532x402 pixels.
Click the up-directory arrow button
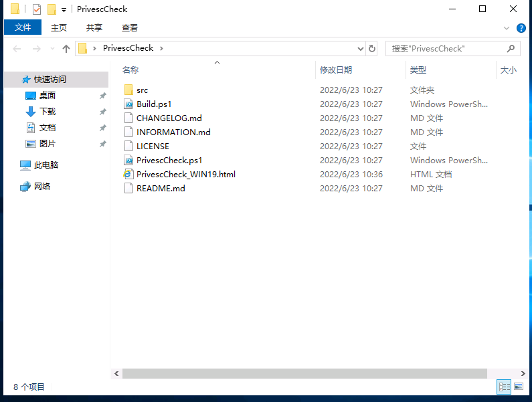coord(66,49)
